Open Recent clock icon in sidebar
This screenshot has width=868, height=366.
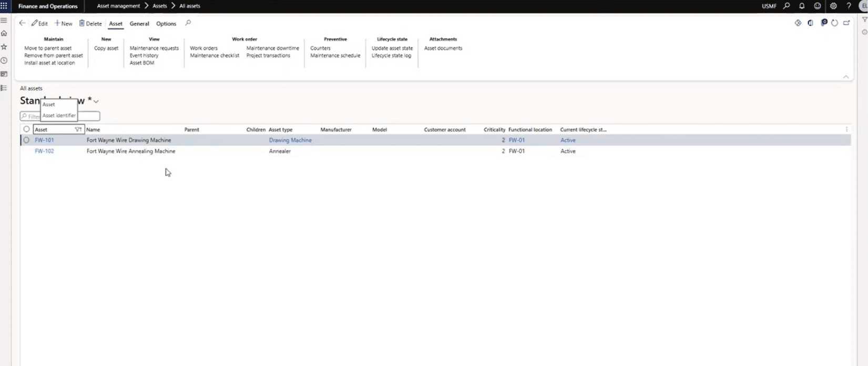pos(4,60)
